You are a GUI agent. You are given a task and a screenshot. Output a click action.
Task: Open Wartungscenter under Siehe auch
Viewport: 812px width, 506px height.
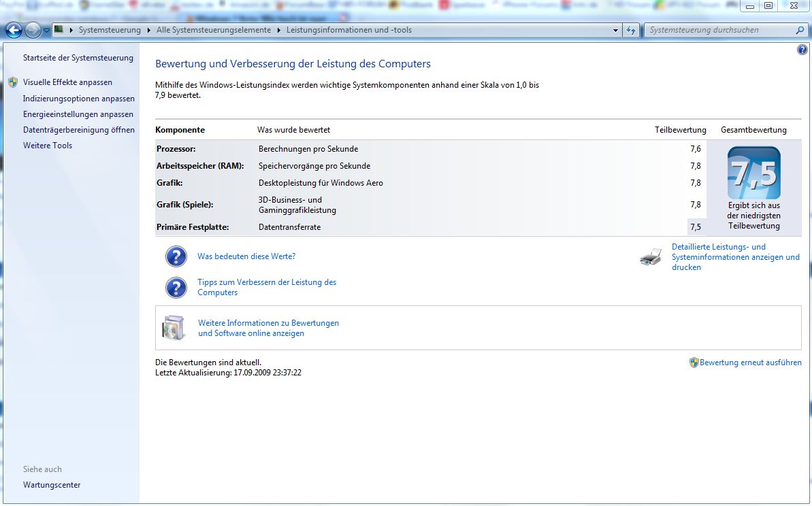coord(52,485)
